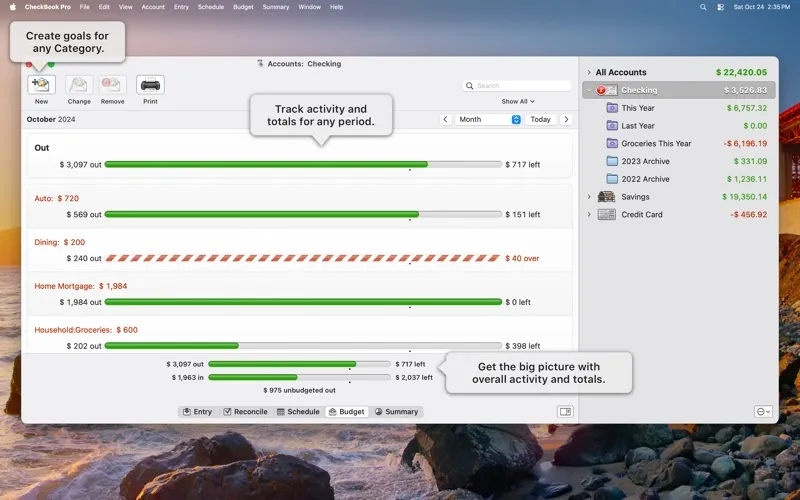The image size is (800, 500).
Task: Click the pin icon beside Accounts: Checking title
Action: click(260, 64)
